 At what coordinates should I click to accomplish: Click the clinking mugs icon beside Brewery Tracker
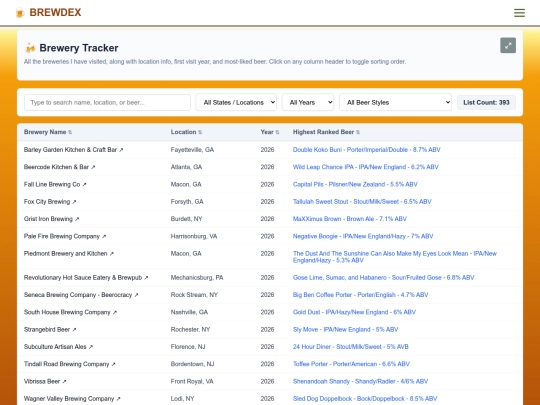pyautogui.click(x=30, y=48)
